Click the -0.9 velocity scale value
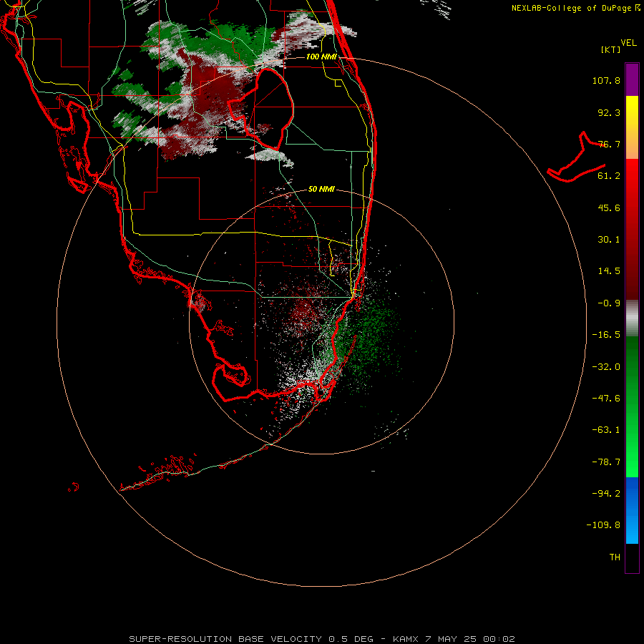This screenshot has width=644, height=644. click(609, 303)
